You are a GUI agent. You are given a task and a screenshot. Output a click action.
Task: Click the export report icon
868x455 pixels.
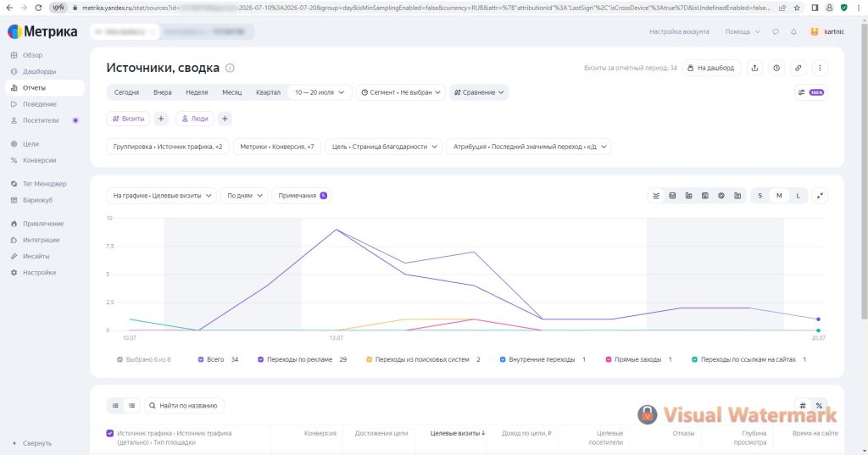[x=754, y=68]
